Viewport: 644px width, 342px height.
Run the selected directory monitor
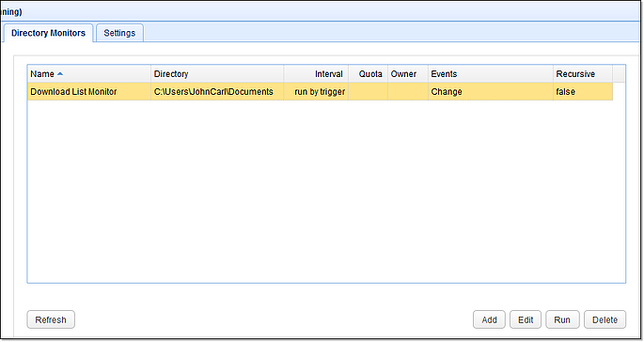562,319
